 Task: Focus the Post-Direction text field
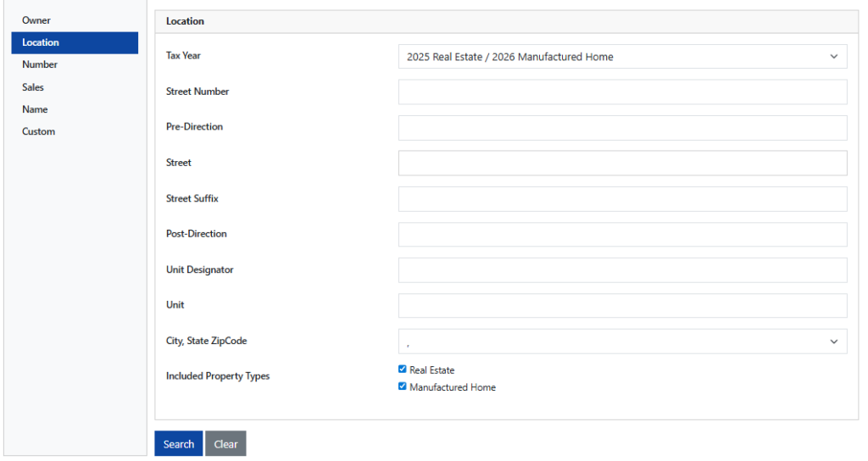(622, 235)
